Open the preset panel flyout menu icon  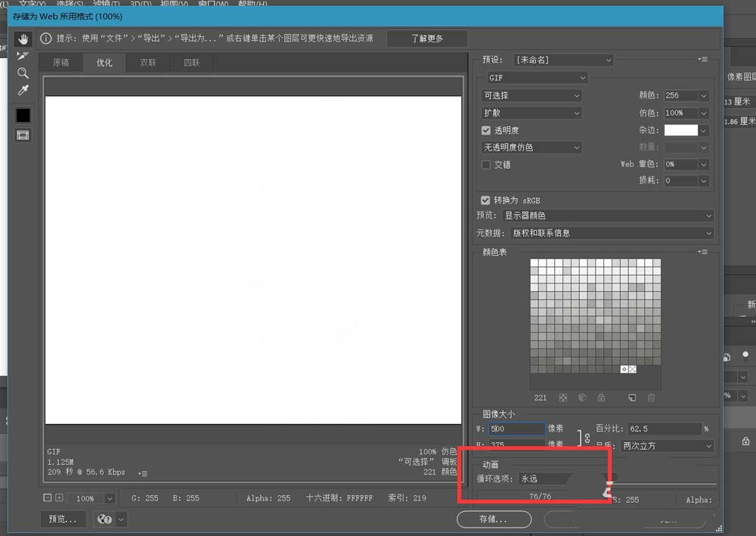(x=703, y=59)
